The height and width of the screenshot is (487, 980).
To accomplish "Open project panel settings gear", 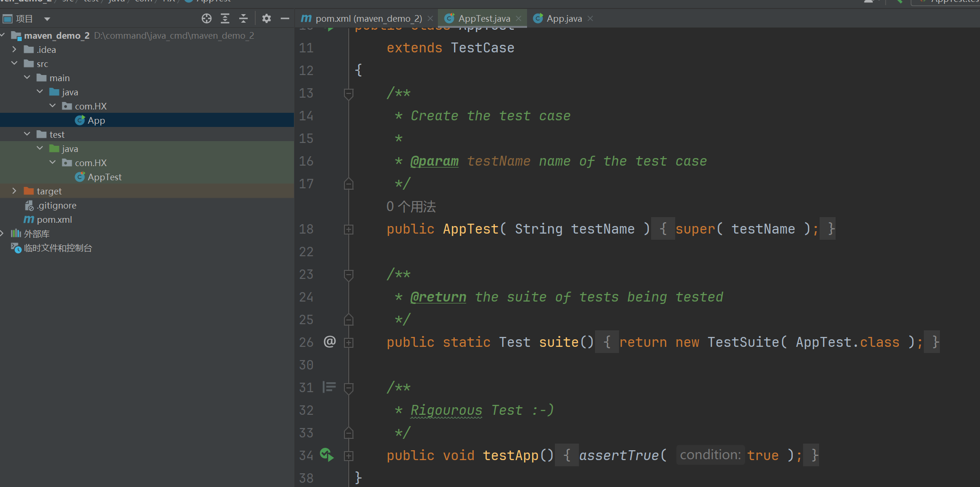I will (x=267, y=18).
